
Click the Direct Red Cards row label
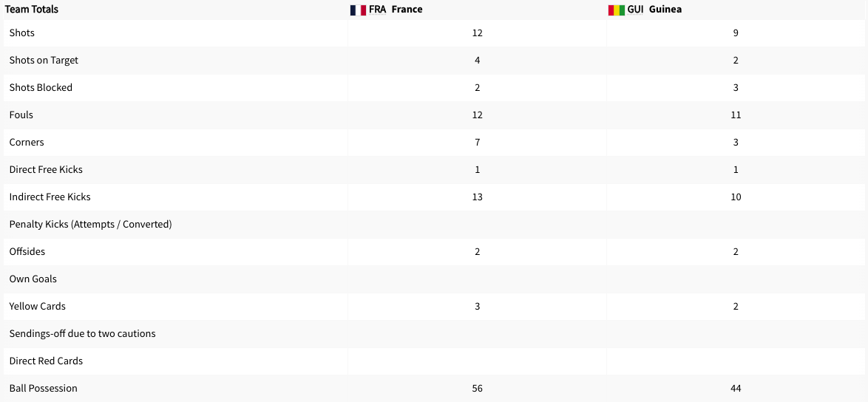click(x=46, y=361)
